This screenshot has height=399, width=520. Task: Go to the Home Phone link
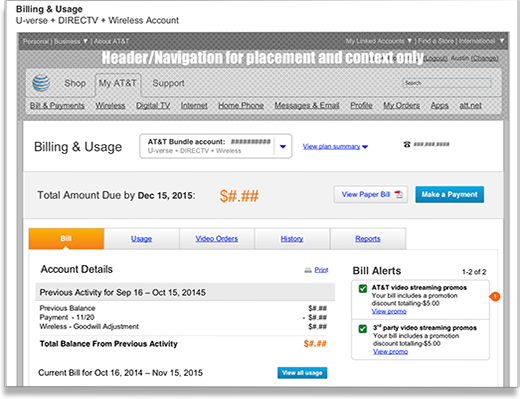[x=241, y=106]
